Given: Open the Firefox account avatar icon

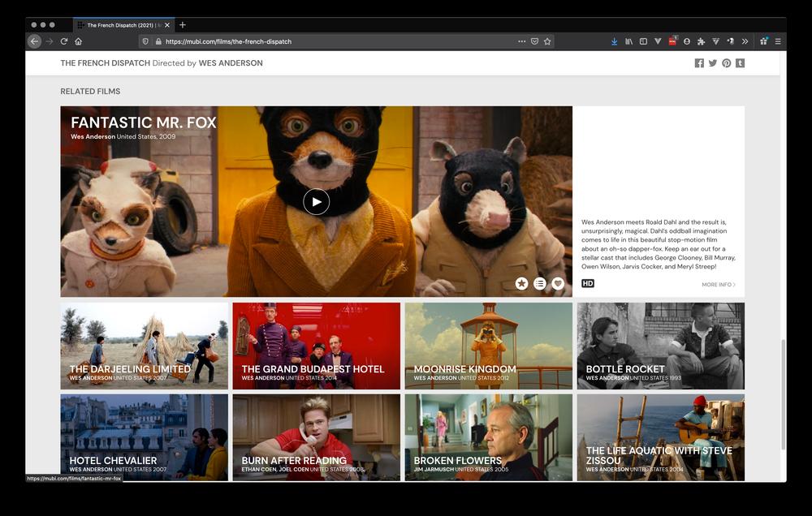Looking at the screenshot, I should [687, 41].
